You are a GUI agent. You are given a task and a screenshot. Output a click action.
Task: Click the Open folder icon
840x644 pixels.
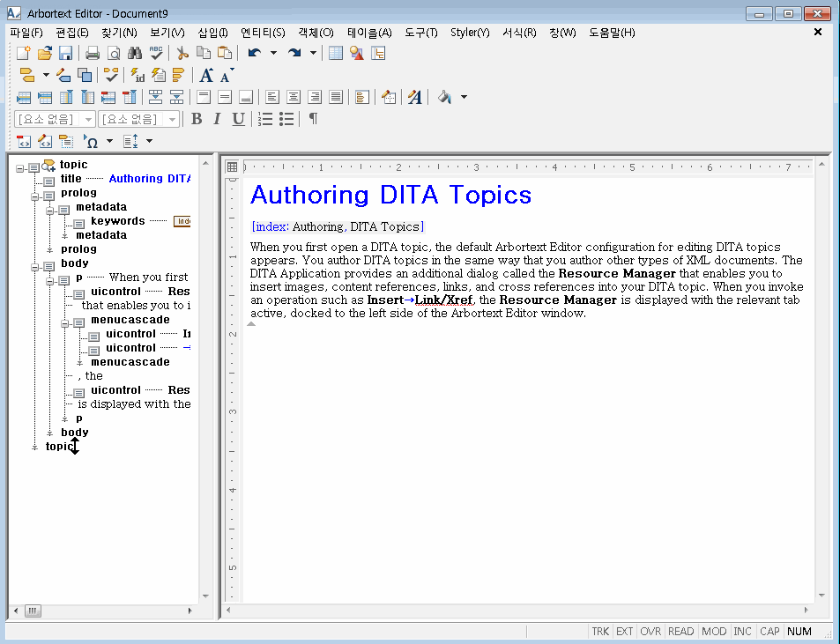45,53
